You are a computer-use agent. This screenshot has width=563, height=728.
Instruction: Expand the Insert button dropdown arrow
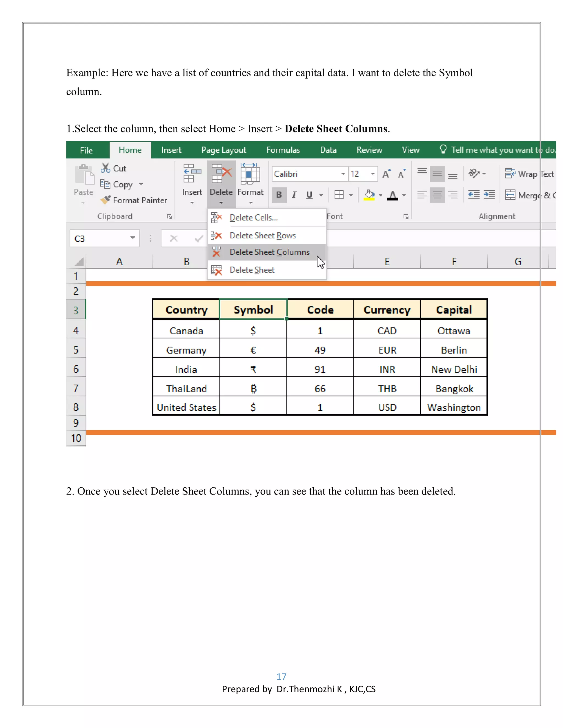(192, 203)
